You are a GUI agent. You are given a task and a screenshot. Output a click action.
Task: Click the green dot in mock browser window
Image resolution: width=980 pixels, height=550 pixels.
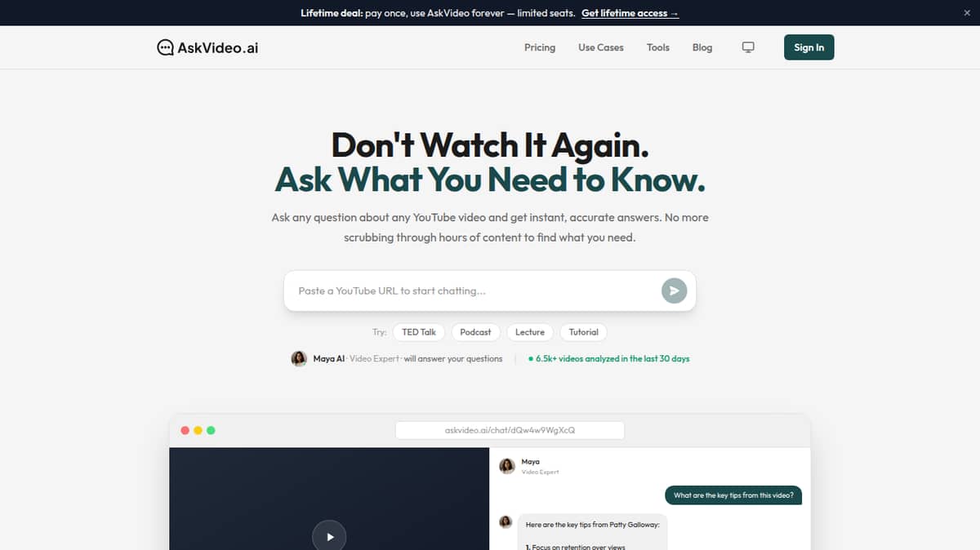(x=211, y=430)
